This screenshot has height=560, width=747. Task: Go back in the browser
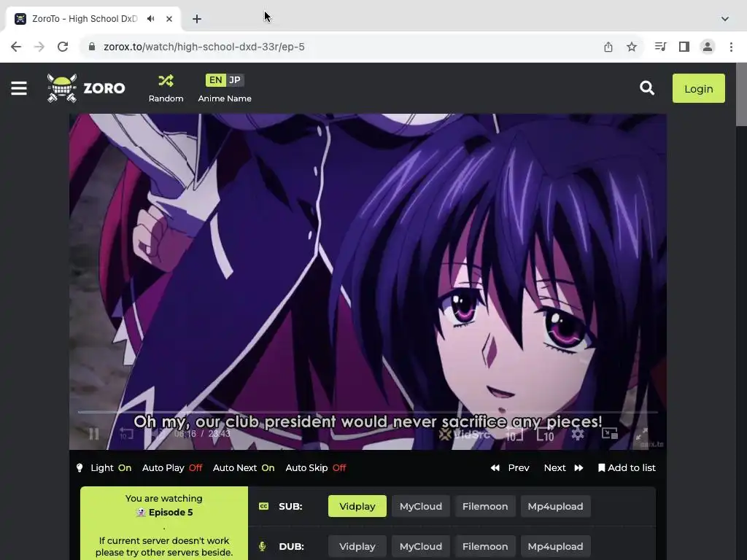16,47
